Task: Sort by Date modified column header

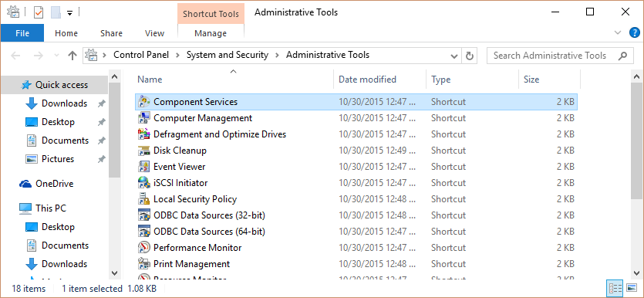Action: coord(367,80)
